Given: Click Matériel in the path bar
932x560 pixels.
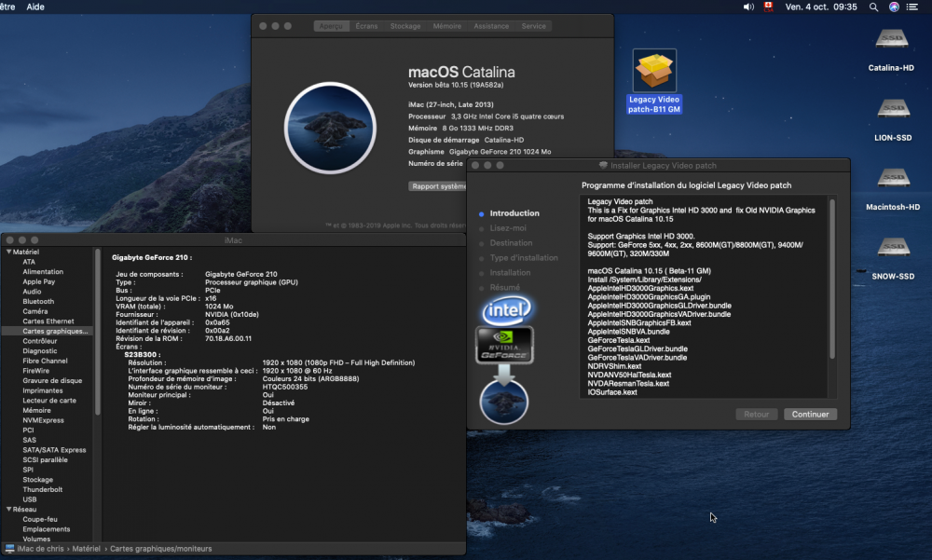Looking at the screenshot, I should click(86, 549).
